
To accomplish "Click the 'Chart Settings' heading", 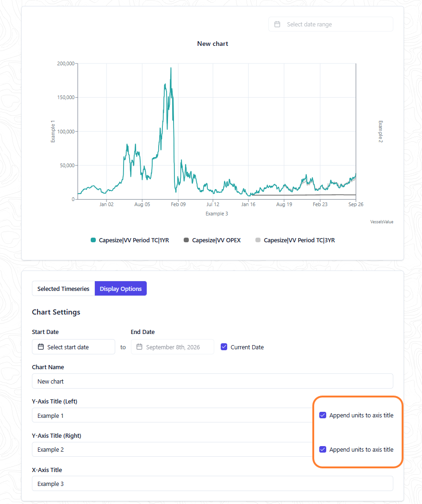I will (x=56, y=312).
